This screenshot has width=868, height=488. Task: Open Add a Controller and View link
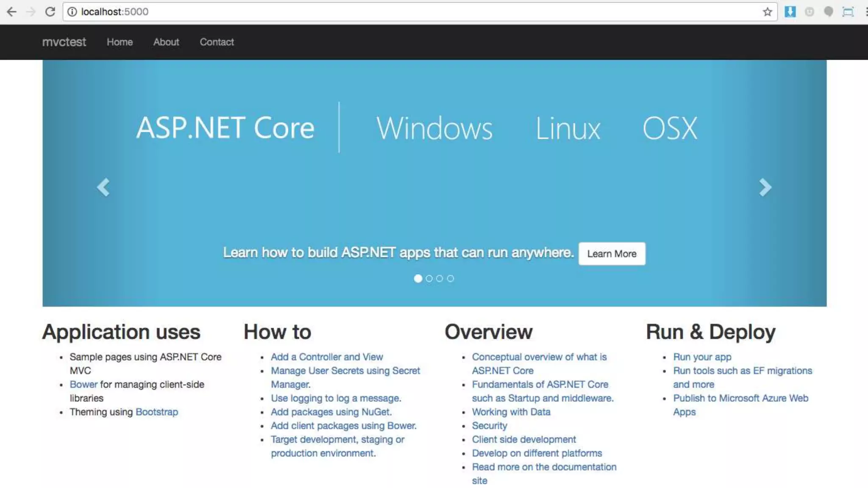coord(327,357)
